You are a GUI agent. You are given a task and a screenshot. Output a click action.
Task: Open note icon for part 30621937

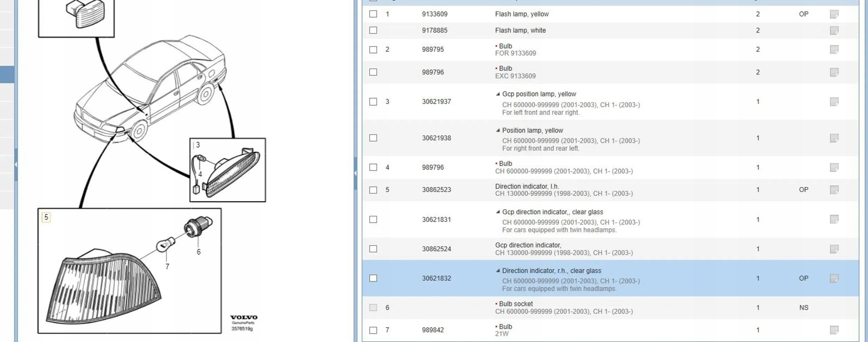click(x=834, y=102)
